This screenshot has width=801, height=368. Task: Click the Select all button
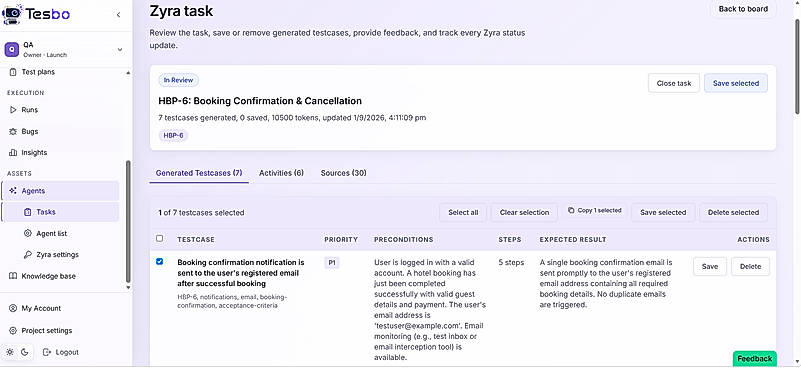[463, 213]
